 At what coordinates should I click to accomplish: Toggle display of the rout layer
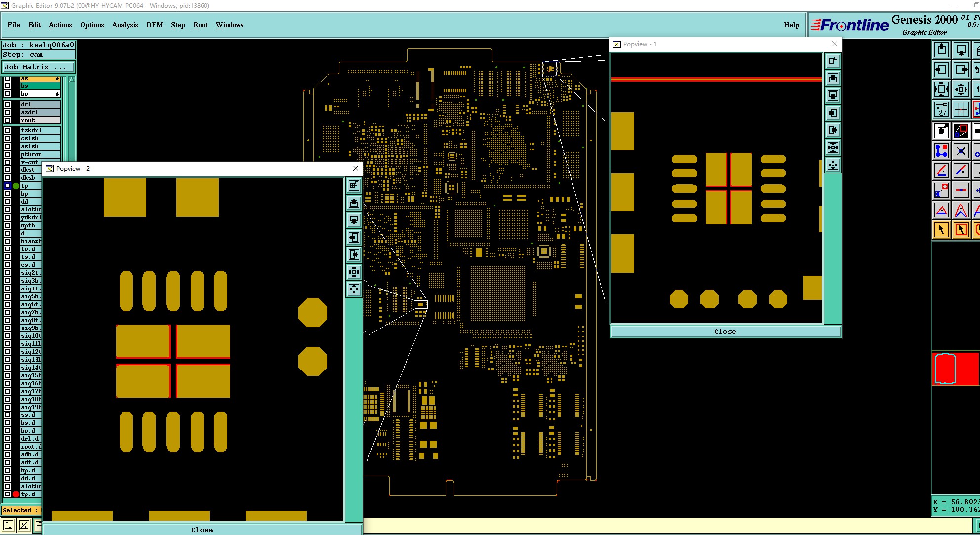coord(8,120)
